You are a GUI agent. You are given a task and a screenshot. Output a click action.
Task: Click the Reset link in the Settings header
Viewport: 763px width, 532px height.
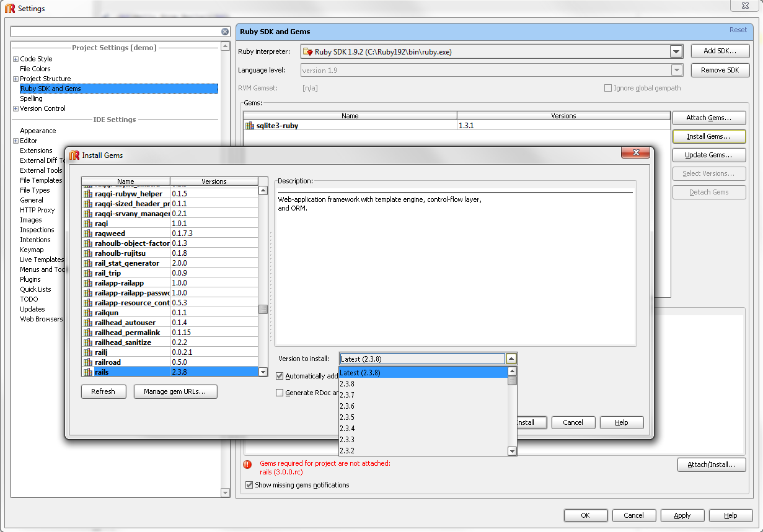[x=738, y=30]
